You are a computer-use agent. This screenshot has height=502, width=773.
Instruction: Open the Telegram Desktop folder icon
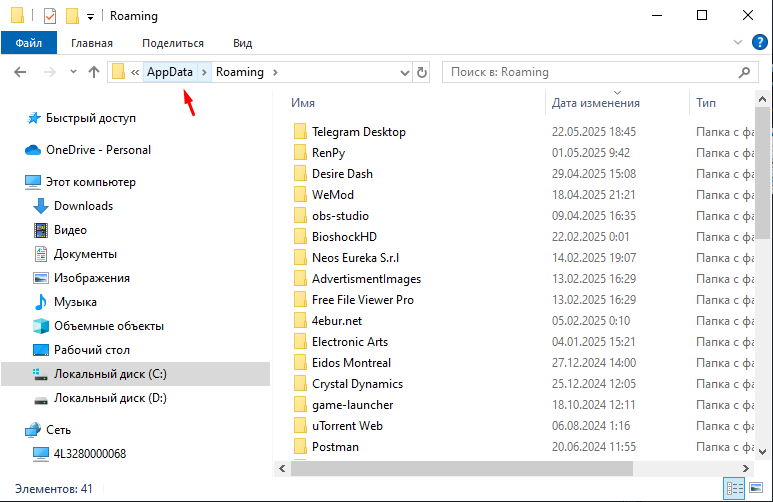coord(299,132)
